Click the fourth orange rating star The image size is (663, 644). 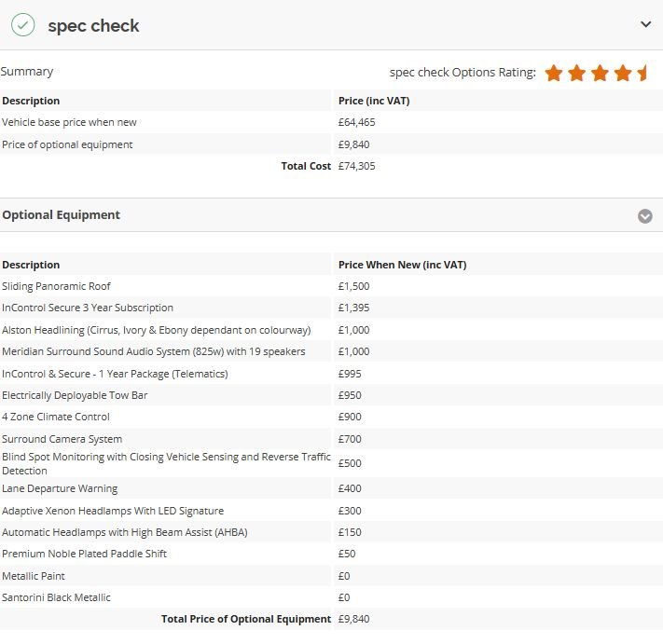click(x=623, y=73)
